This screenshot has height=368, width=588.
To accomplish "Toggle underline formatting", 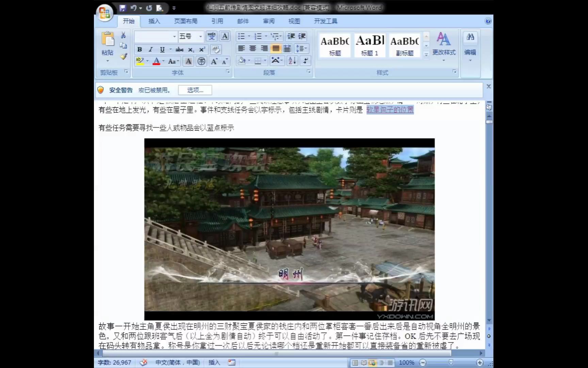I will [162, 49].
